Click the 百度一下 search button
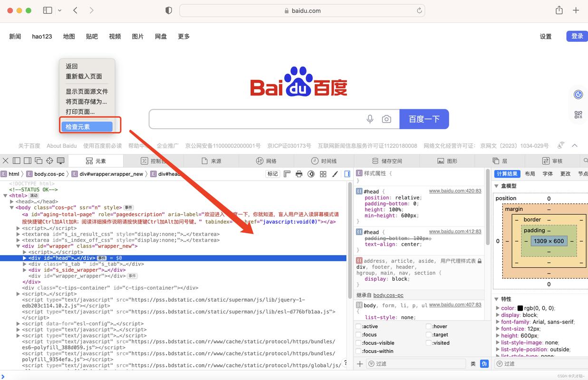The width and height of the screenshot is (588, 380). coord(424,119)
